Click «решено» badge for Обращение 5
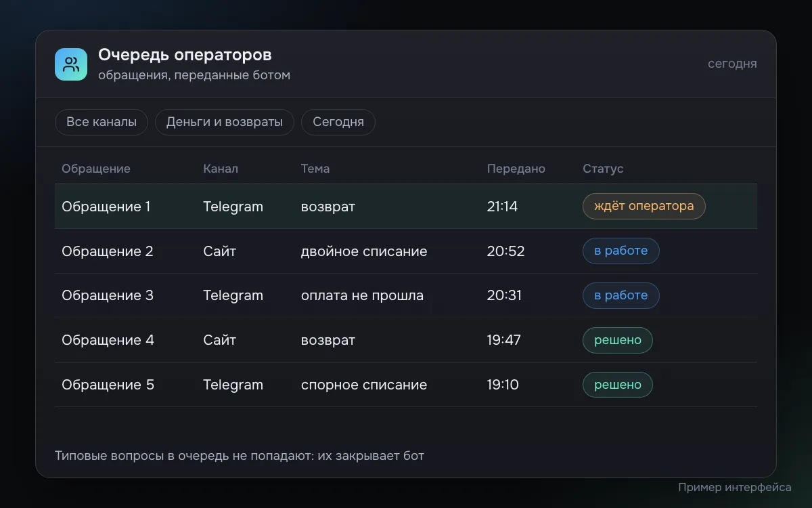This screenshot has width=812, height=508. 618,385
